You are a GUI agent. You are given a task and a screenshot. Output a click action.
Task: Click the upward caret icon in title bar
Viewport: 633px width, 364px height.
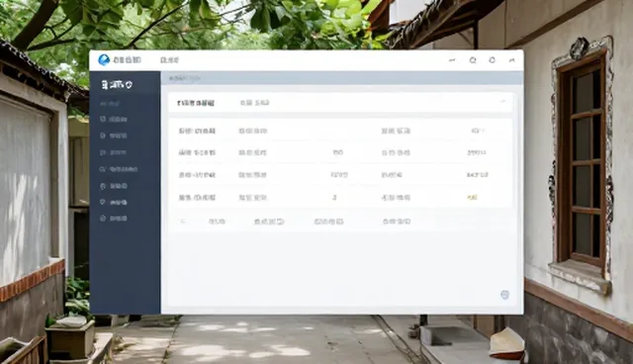tap(512, 60)
